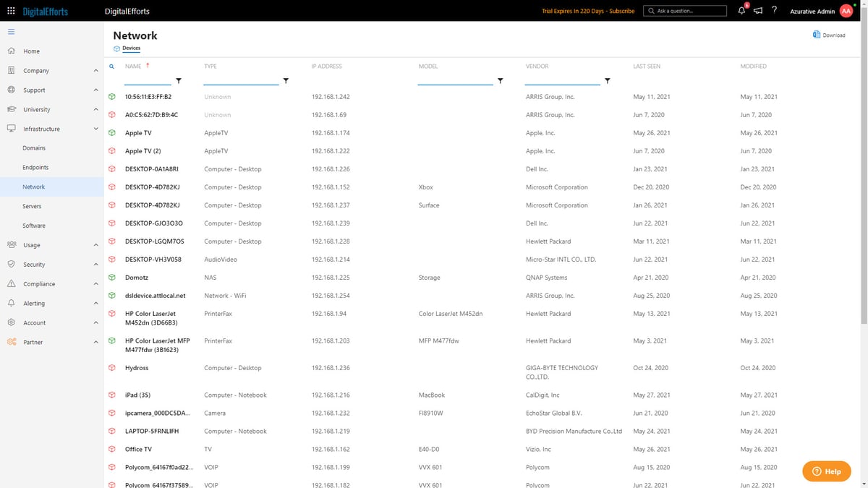The height and width of the screenshot is (488, 868).
Task: Select the Apple TV (2) device name
Action: [x=143, y=151]
